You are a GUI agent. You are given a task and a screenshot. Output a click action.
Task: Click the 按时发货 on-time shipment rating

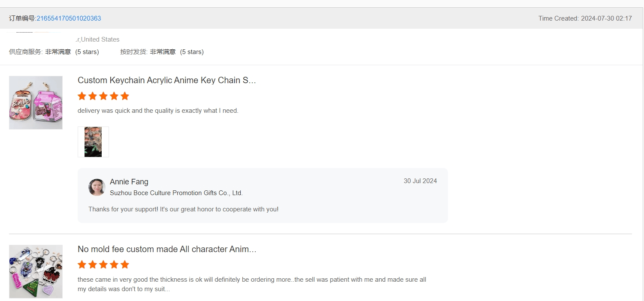tap(162, 52)
